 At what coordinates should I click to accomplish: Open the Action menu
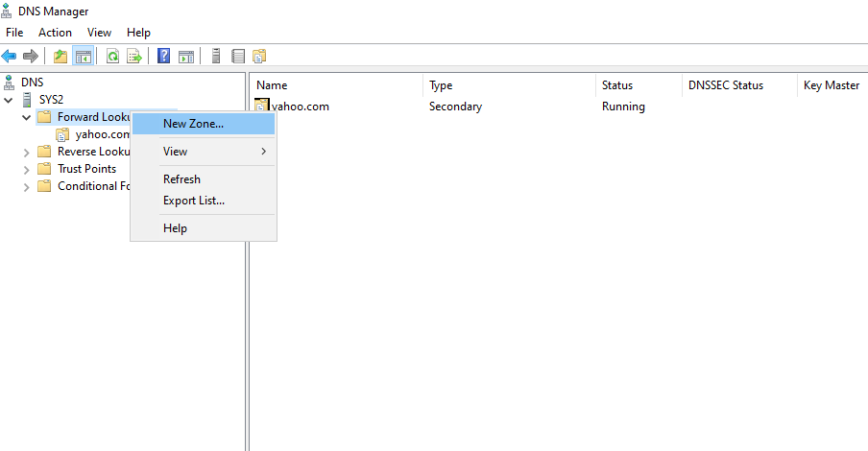(55, 33)
